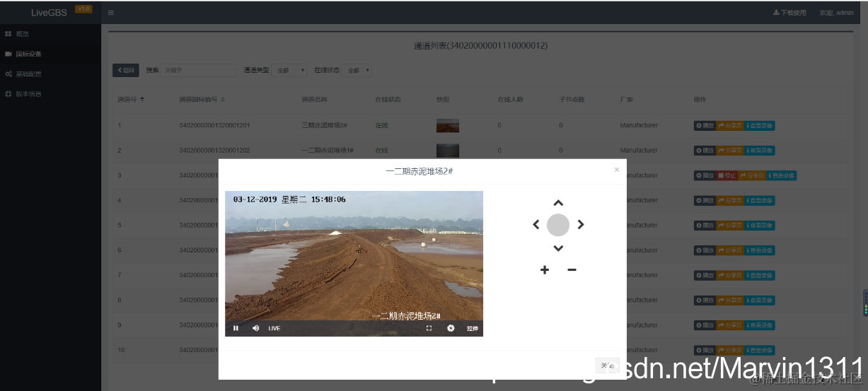This screenshot has width=868, height=391.
Task: Open the 基础配置 sidebar item
Action: click(50, 74)
